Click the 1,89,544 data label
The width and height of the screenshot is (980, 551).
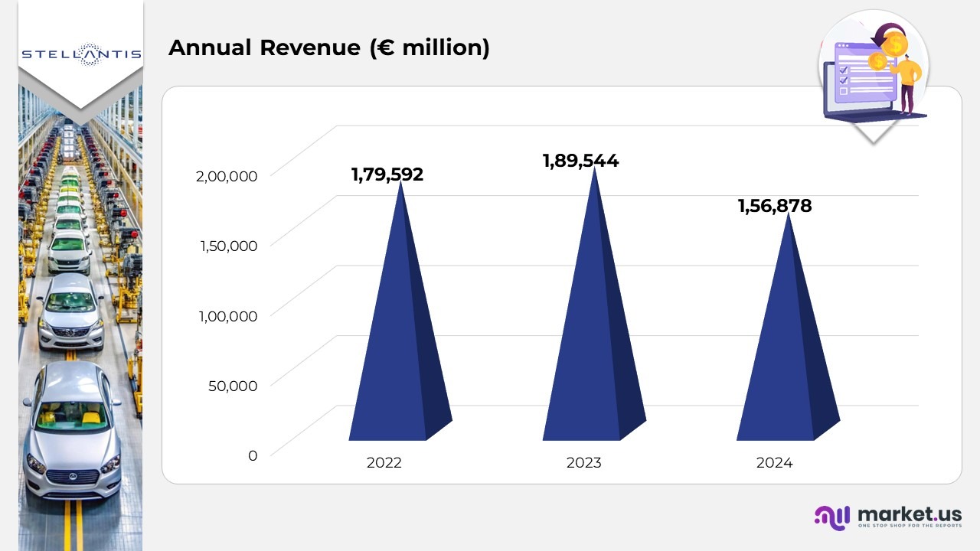580,161
